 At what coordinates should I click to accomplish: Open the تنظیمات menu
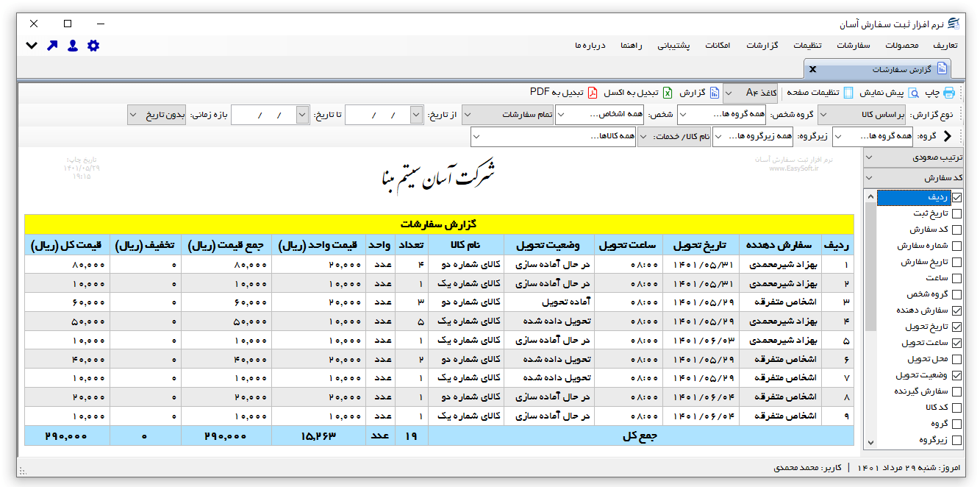pyautogui.click(x=807, y=46)
